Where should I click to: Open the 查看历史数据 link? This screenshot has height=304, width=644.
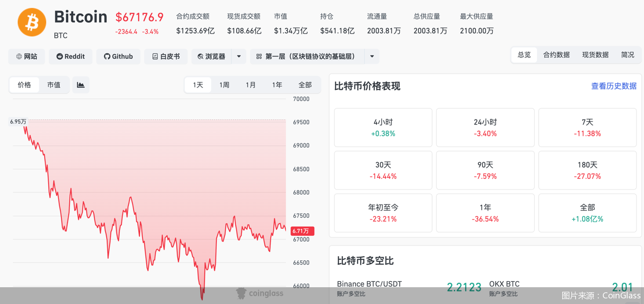pos(614,86)
